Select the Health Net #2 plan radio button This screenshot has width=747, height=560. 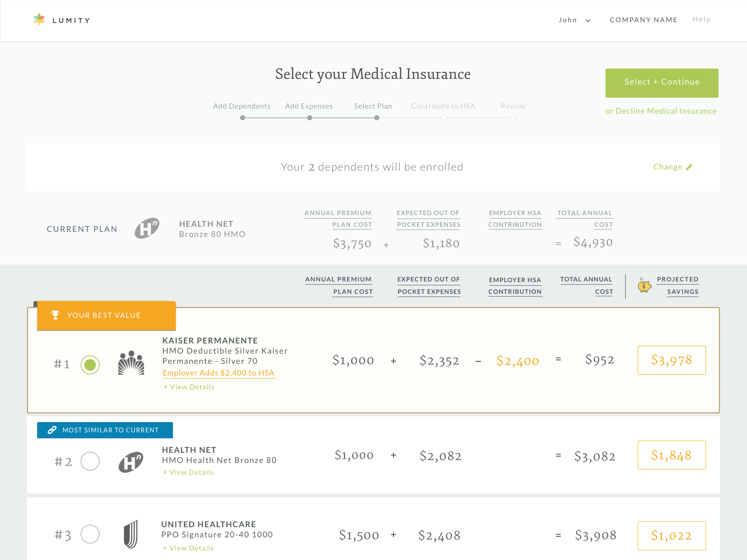(x=90, y=461)
